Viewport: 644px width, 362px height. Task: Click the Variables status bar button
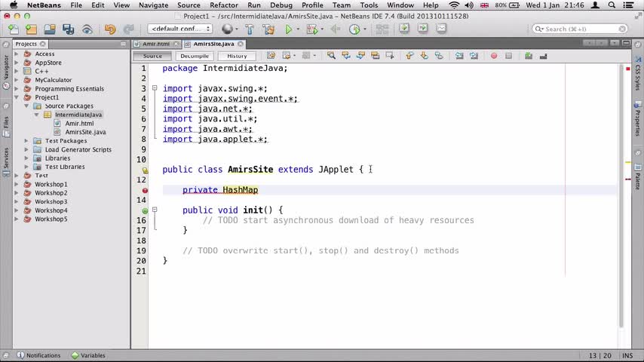[88, 355]
